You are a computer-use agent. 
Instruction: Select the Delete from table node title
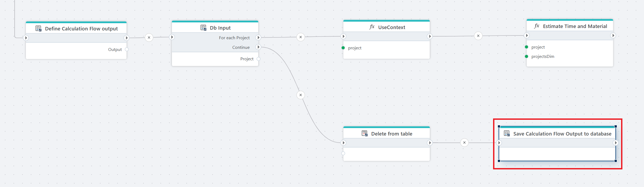tap(391, 134)
